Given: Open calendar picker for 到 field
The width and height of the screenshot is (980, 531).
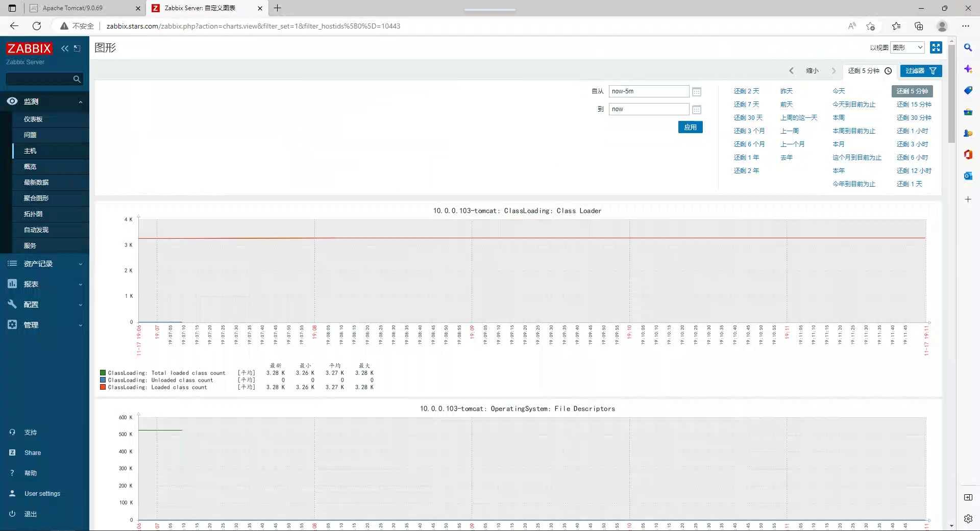Looking at the screenshot, I should [697, 110].
